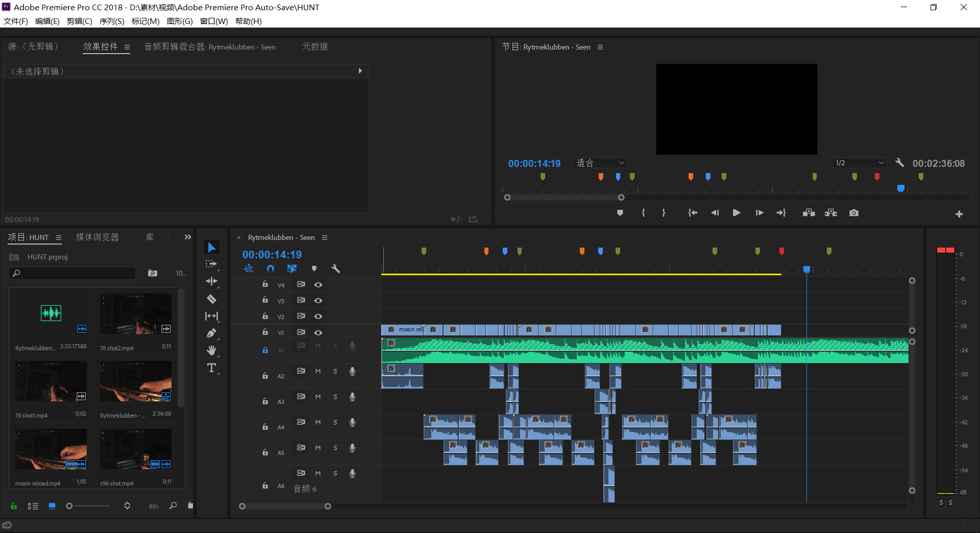Toggle nest sequences insert mode icon
The height and width of the screenshot is (533, 980).
(249, 269)
